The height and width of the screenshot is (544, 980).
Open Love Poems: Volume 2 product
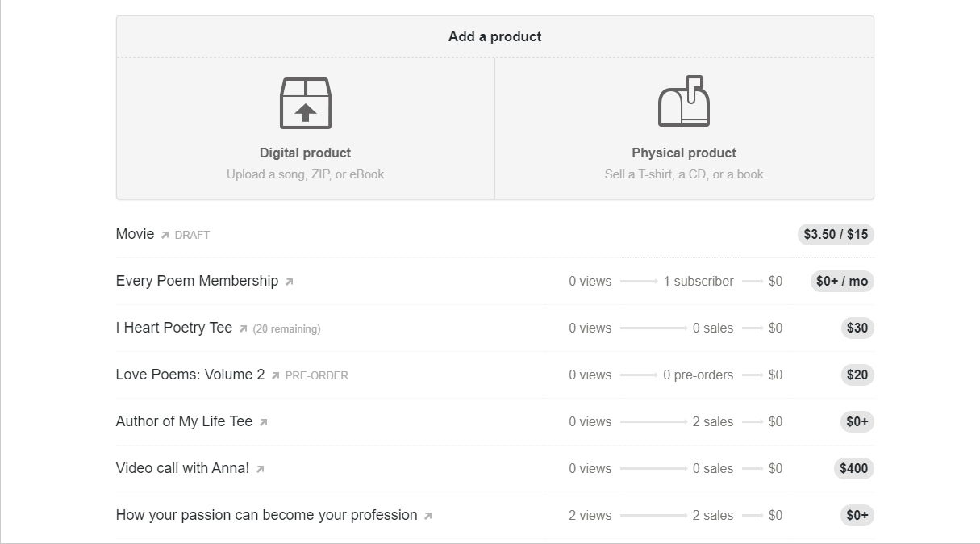click(190, 375)
